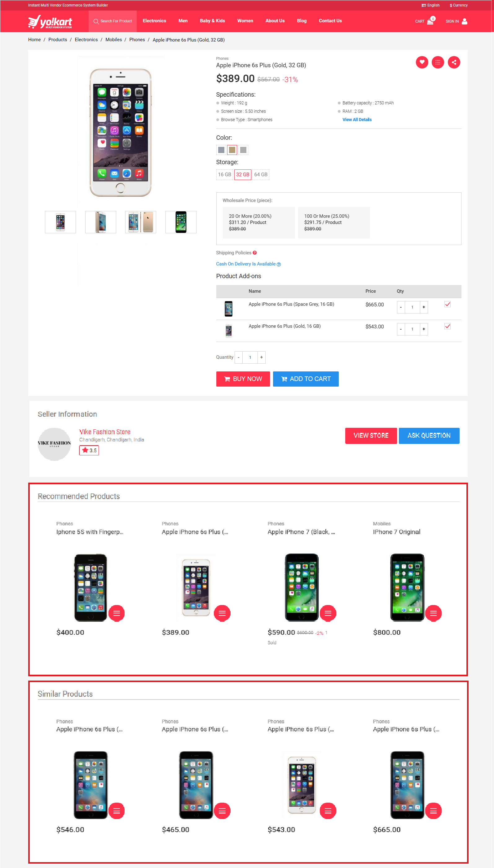Open the Baby & Kids menu

click(x=212, y=21)
